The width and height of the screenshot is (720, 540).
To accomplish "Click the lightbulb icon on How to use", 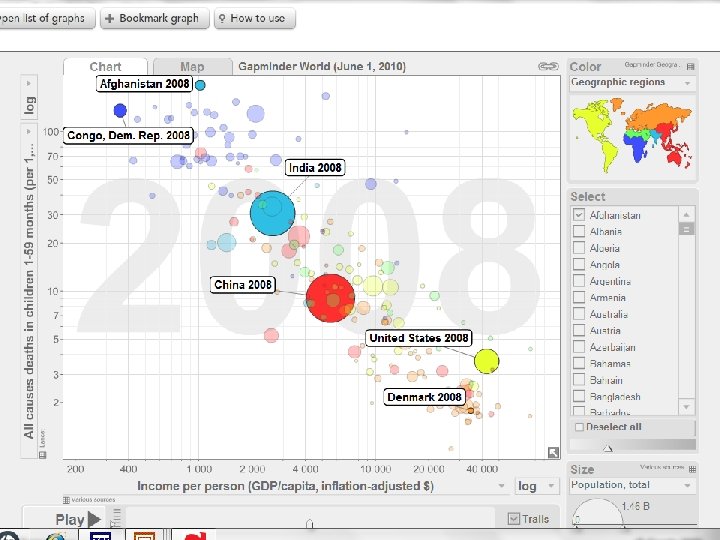I will pos(222,18).
